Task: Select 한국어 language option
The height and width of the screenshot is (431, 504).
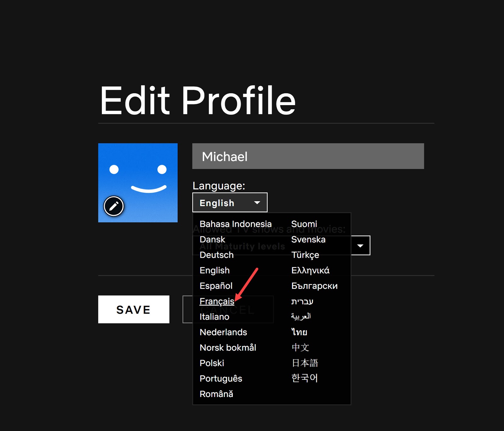Action: (305, 378)
